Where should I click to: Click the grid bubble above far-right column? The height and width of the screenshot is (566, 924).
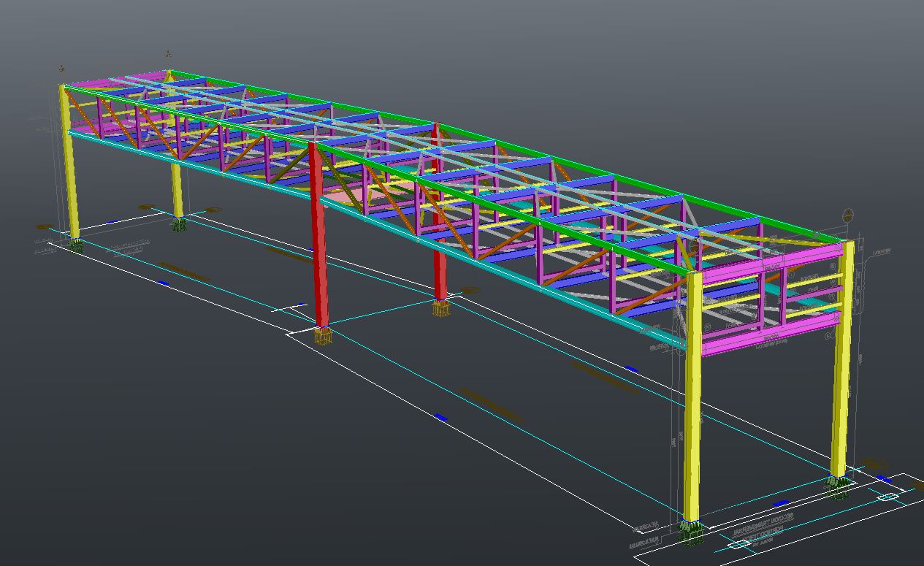(848, 215)
